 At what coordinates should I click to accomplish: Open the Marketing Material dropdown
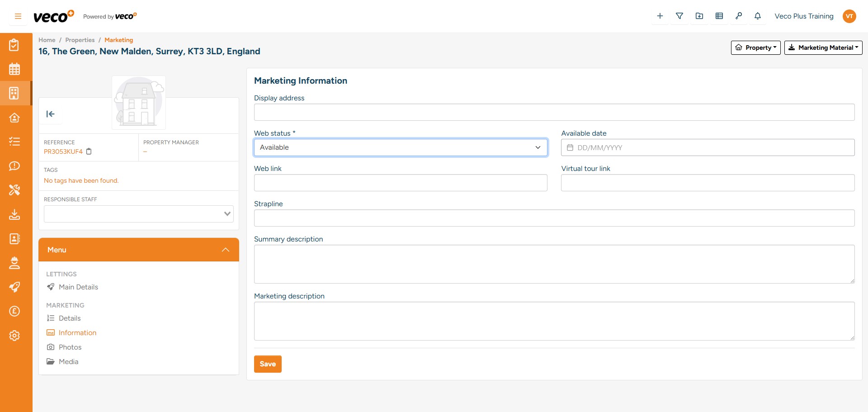823,47
